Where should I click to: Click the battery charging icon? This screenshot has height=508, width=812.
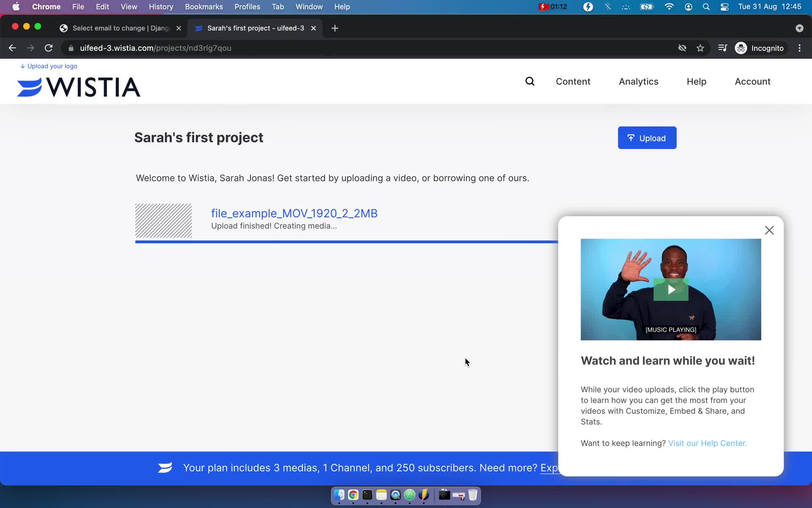click(x=647, y=6)
